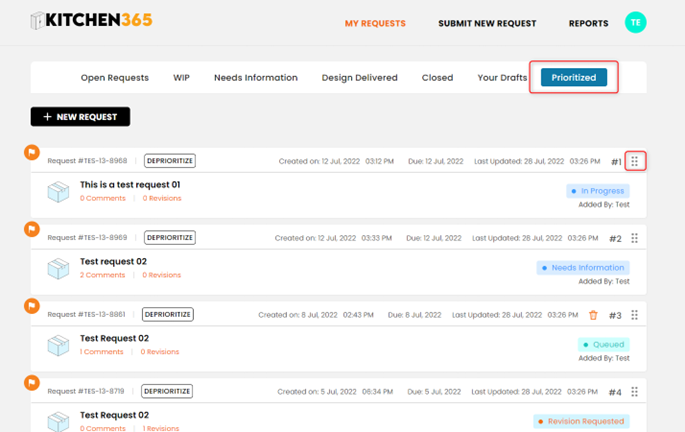Viewport: 685px width, 432px height.
Task: Open 'This is a test request 01' title
Action: (x=130, y=185)
